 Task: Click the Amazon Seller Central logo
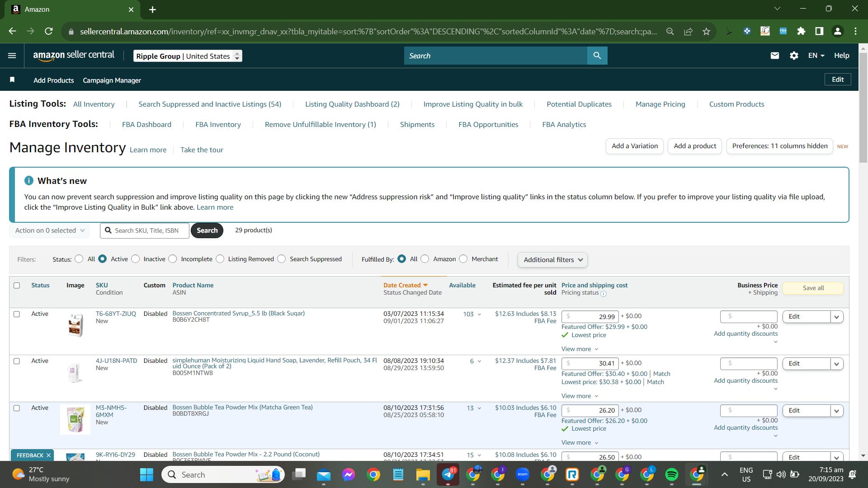point(74,56)
